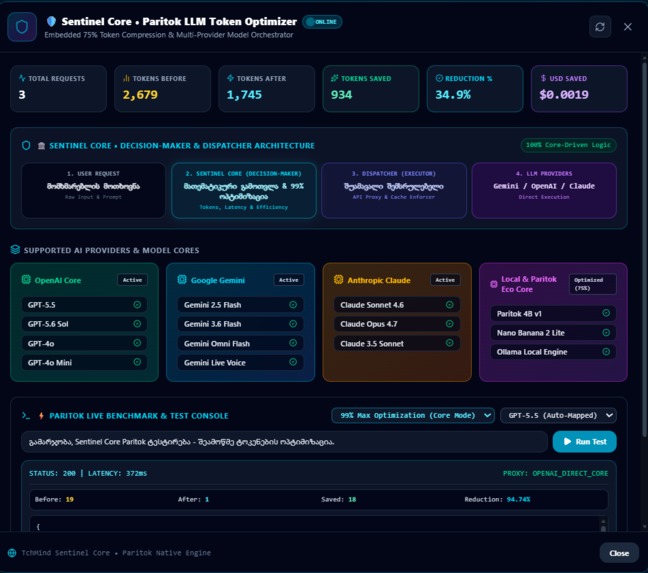Click the terminal prompt icon in Benchmark console
The height and width of the screenshot is (573, 648).
pos(26,416)
